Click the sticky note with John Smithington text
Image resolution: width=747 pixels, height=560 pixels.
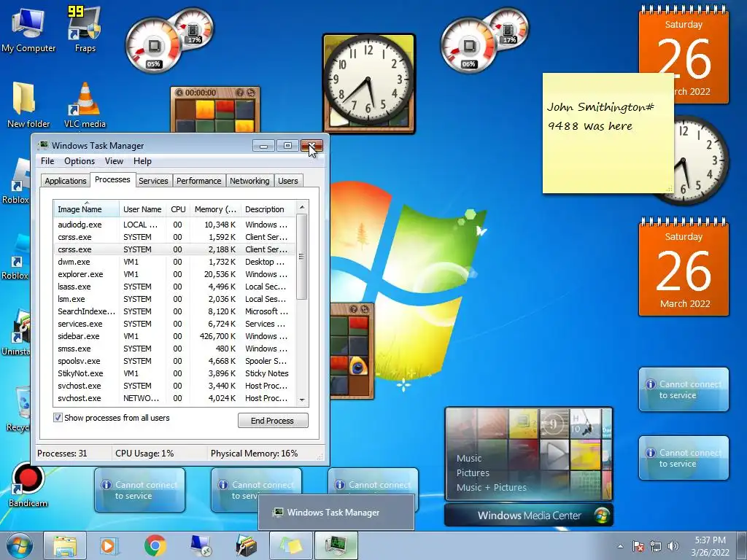coord(608,133)
